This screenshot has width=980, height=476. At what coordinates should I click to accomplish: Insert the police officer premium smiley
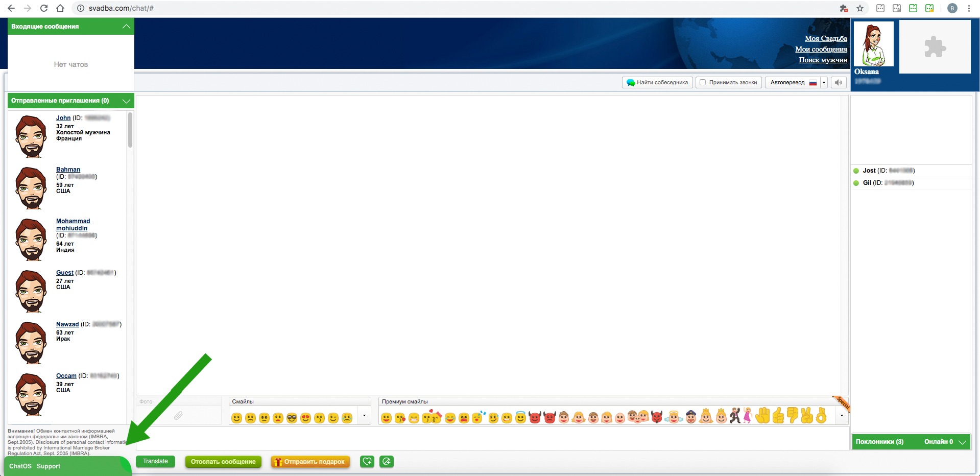coord(690,417)
